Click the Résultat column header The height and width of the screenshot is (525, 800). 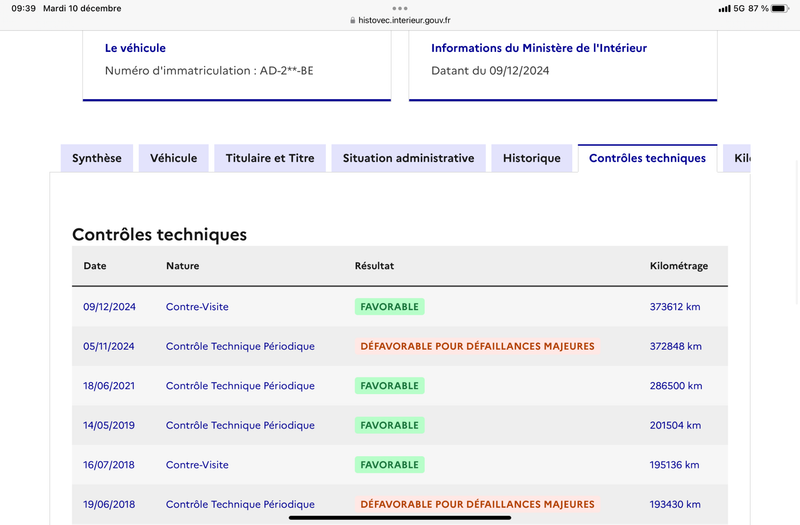(374, 266)
